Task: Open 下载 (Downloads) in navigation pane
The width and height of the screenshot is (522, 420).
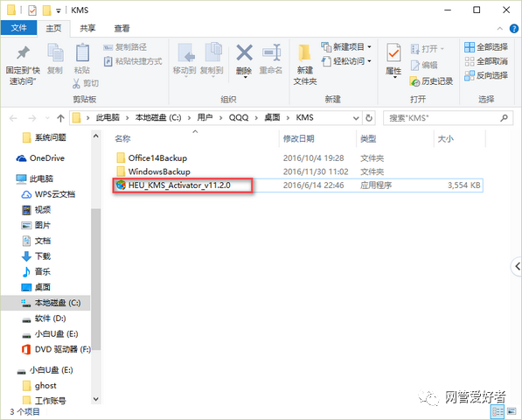Action: click(37, 256)
